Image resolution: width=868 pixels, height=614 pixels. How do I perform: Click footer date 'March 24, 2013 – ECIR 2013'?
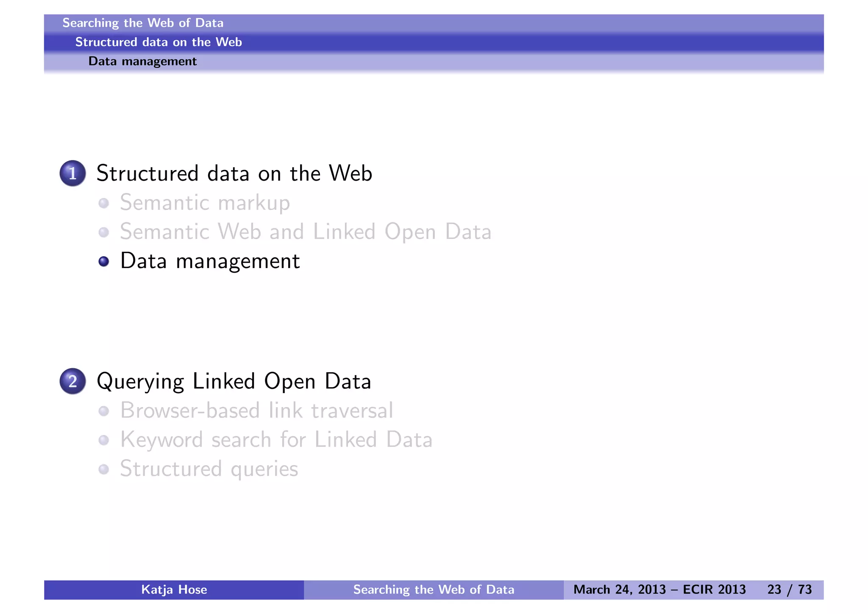click(659, 590)
